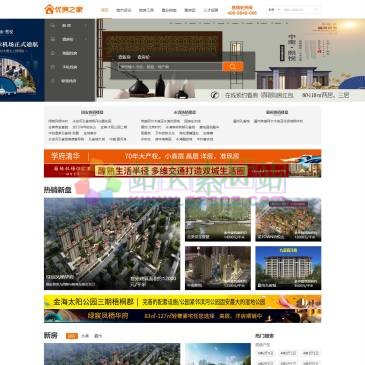Select the orange active tab next to 新房 heading

(x=72, y=336)
